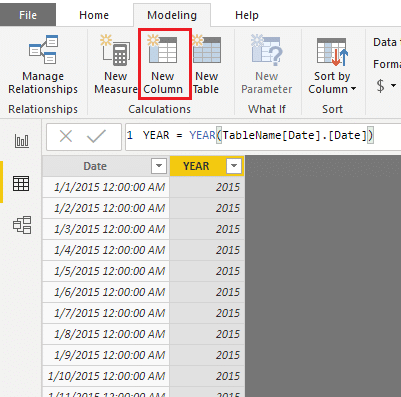This screenshot has height=397, width=401.
Task: Select cell 1/9/2015 12:00:00 AM
Action: 106,355
